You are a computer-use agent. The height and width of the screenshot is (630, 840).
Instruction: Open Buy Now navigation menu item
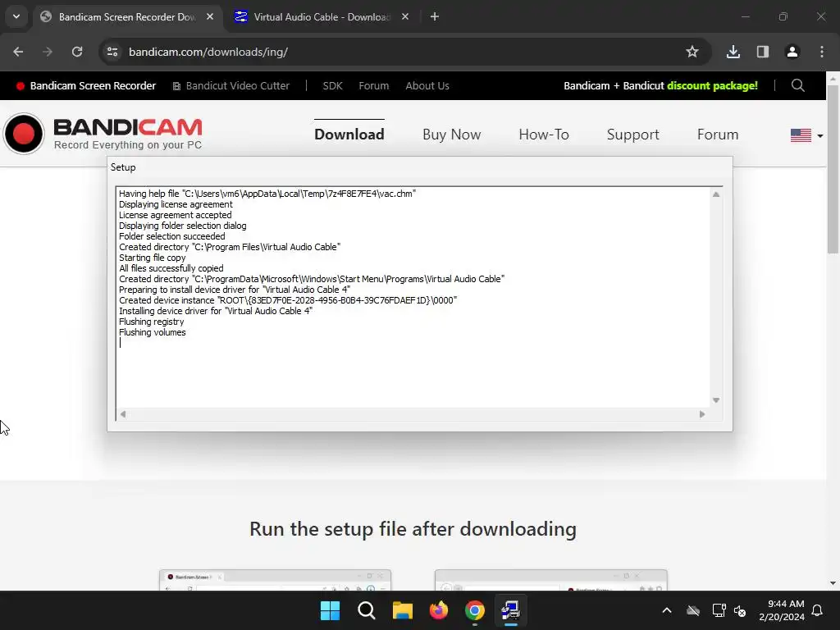click(x=452, y=135)
